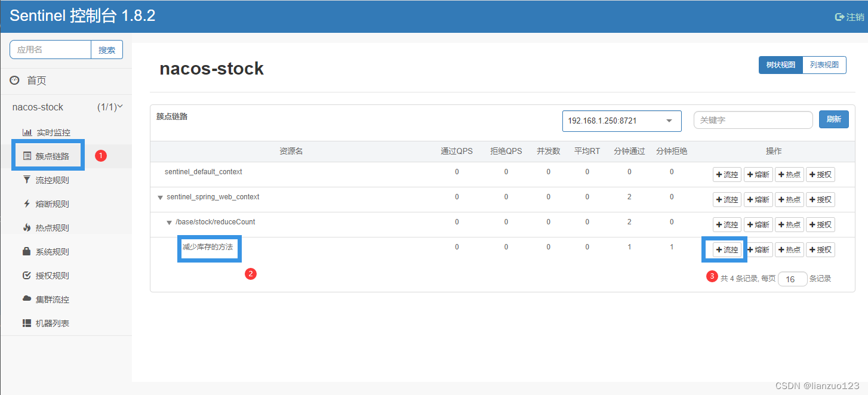Add 授权 rule for sentinel_spring_web_context
This screenshot has width=868, height=395.
tap(820, 200)
